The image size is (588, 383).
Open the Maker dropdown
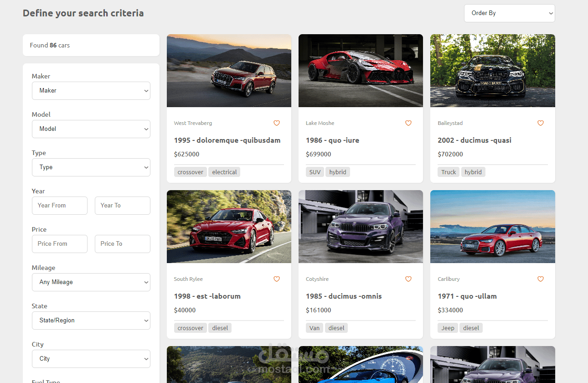tap(91, 91)
